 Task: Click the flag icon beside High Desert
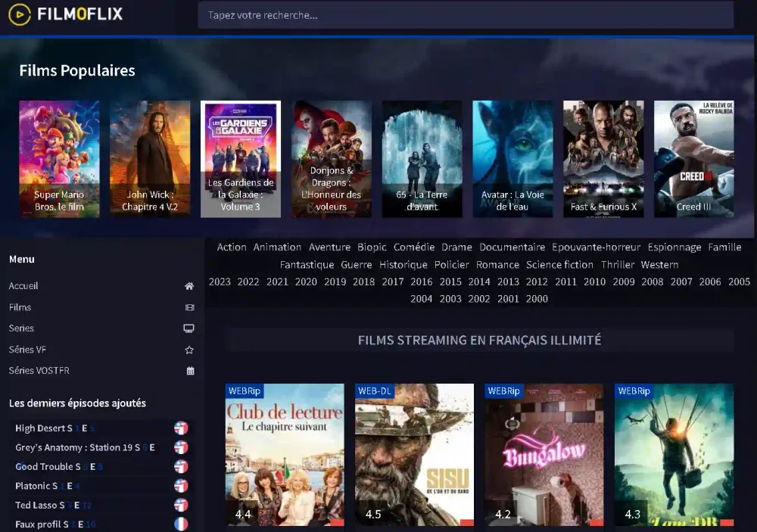(x=181, y=428)
